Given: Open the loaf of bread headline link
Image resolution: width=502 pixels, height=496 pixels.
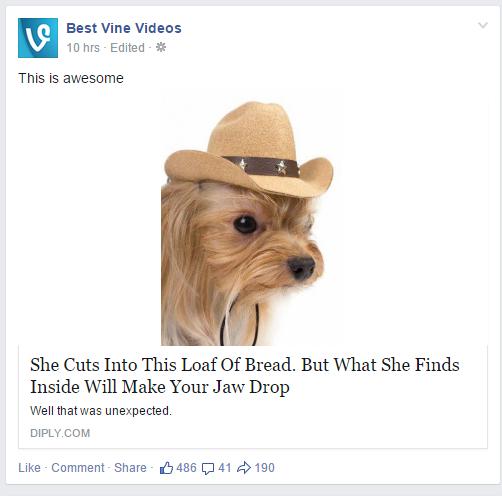Looking at the screenshot, I should pos(245,376).
